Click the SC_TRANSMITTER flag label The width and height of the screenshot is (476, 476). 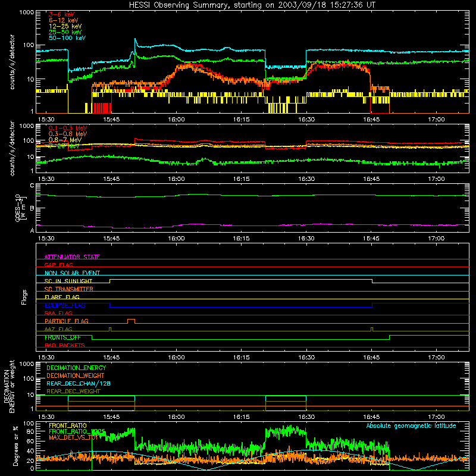pos(68,289)
